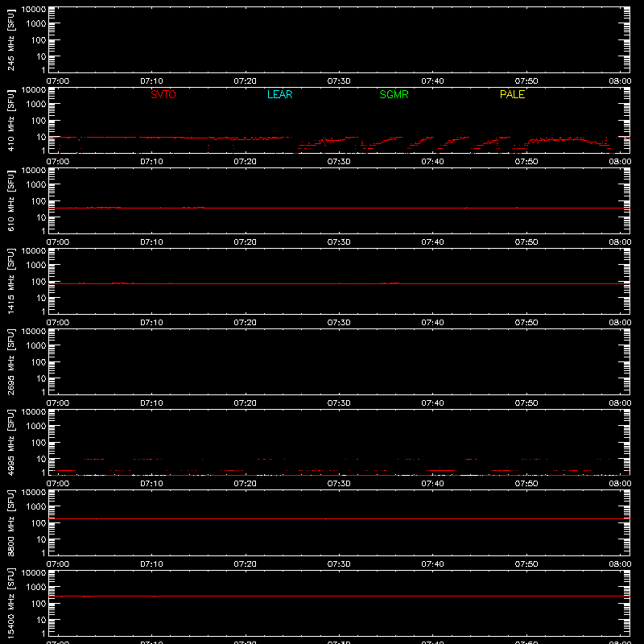Click 08:00 tick label of 610 MHz plot
The width and height of the screenshot is (644, 644).
click(x=620, y=242)
